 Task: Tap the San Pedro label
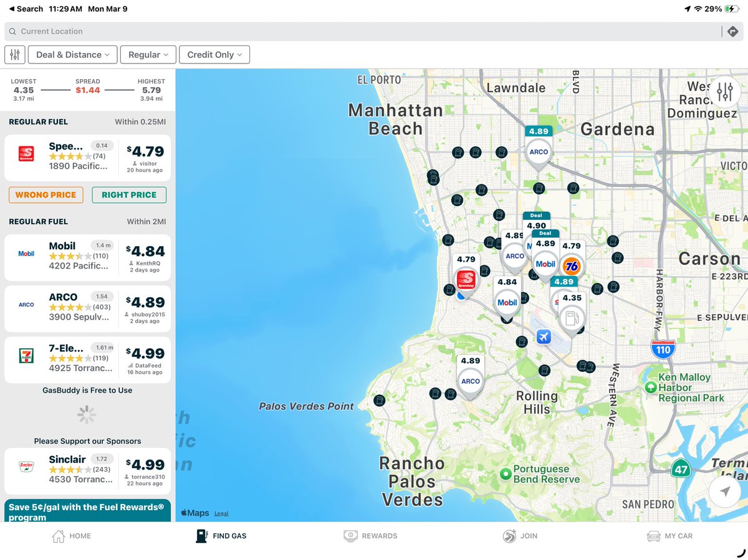pos(648,504)
